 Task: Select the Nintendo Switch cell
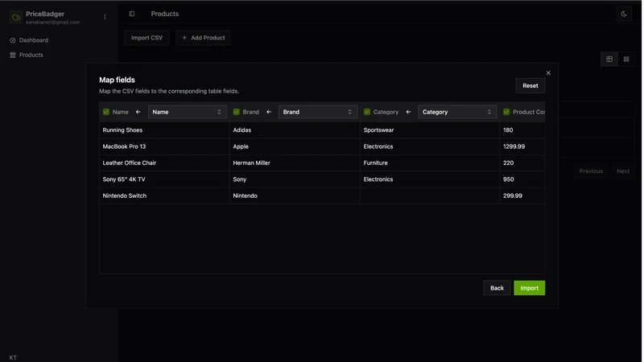click(164, 195)
